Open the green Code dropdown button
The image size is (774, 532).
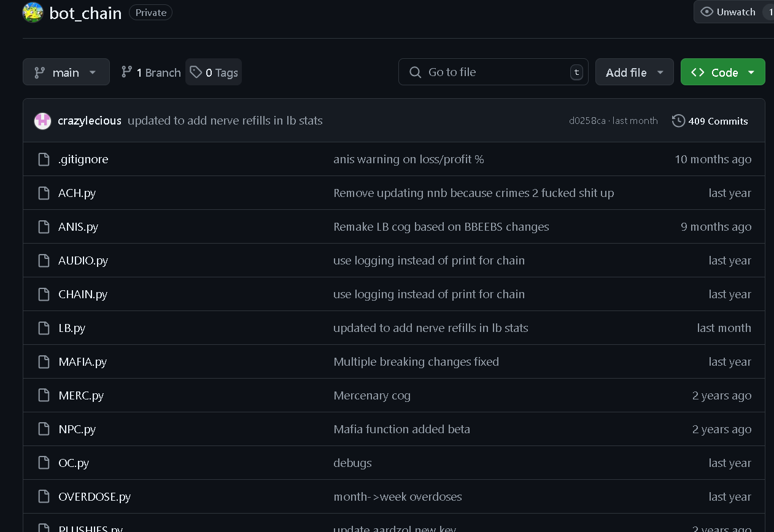(723, 72)
